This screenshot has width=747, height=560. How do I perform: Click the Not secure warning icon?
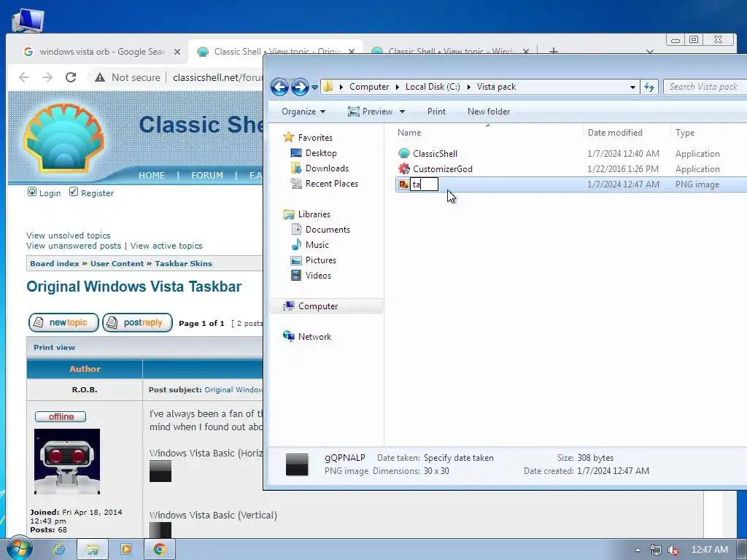[99, 77]
